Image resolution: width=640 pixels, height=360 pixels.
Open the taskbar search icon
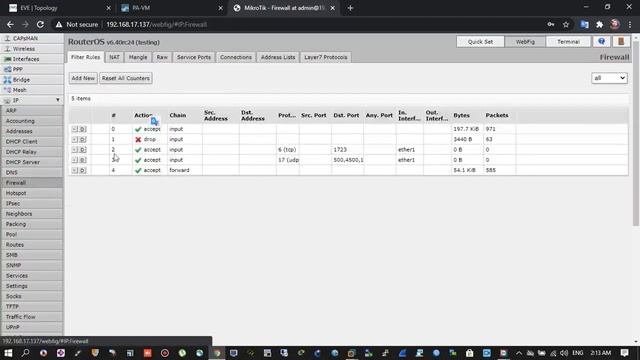[x=25, y=353]
